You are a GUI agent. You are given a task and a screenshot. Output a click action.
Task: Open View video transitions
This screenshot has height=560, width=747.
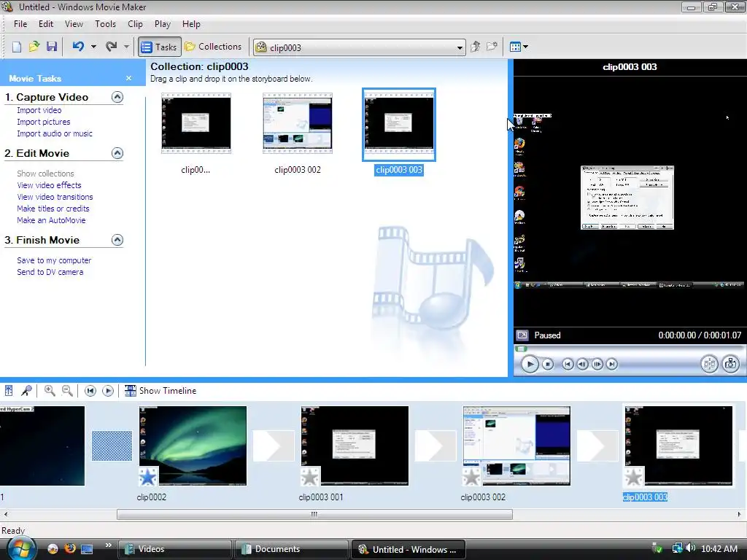click(55, 197)
